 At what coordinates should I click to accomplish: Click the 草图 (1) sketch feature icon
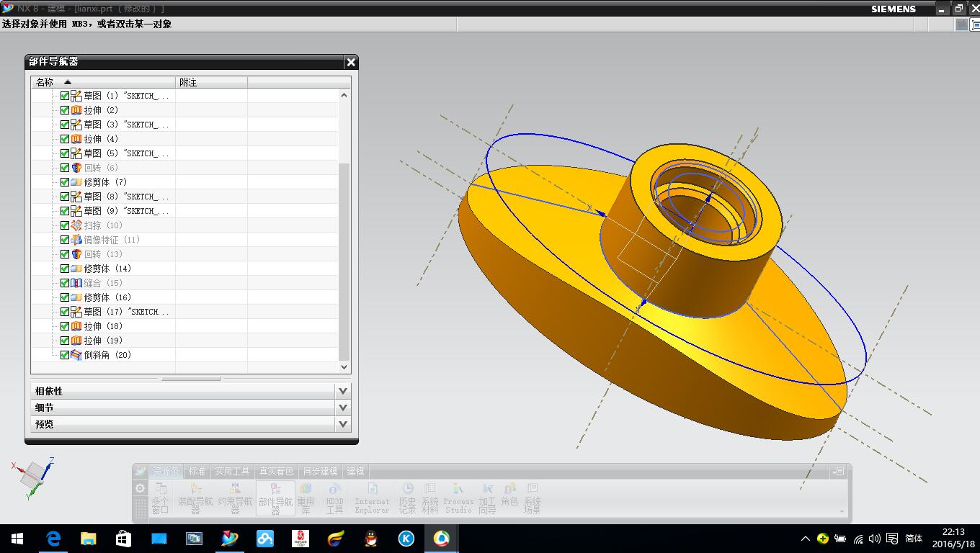coord(76,96)
